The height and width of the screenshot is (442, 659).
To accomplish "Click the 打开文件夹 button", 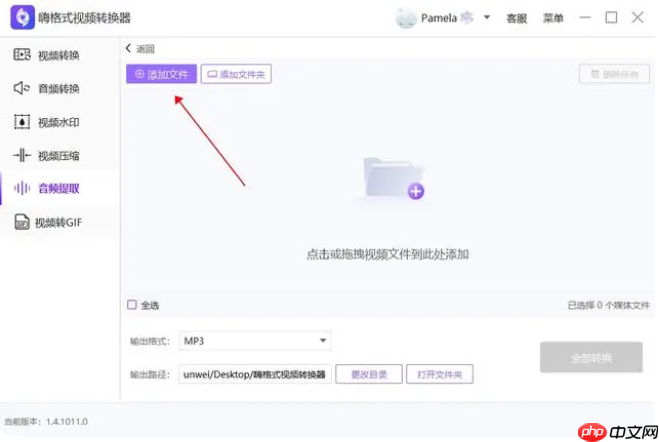I will point(440,374).
